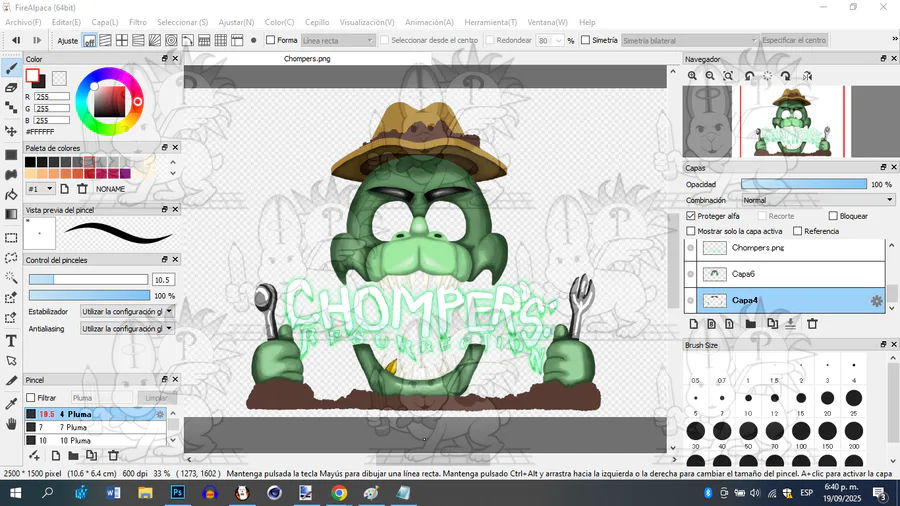Open the Antialiasing dropdown
Viewport: 900px width, 506px height.
click(127, 329)
